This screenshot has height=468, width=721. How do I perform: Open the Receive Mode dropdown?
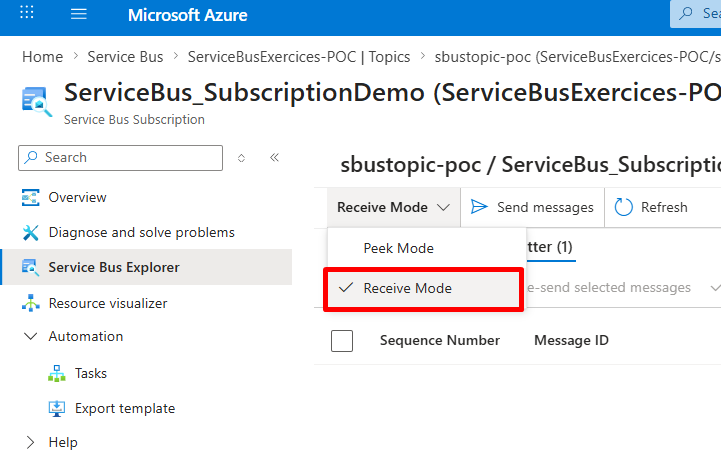click(x=394, y=207)
